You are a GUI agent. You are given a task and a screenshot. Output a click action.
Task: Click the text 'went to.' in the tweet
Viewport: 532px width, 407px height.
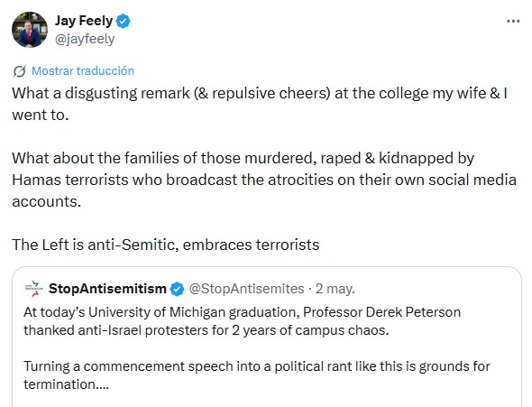coord(41,116)
